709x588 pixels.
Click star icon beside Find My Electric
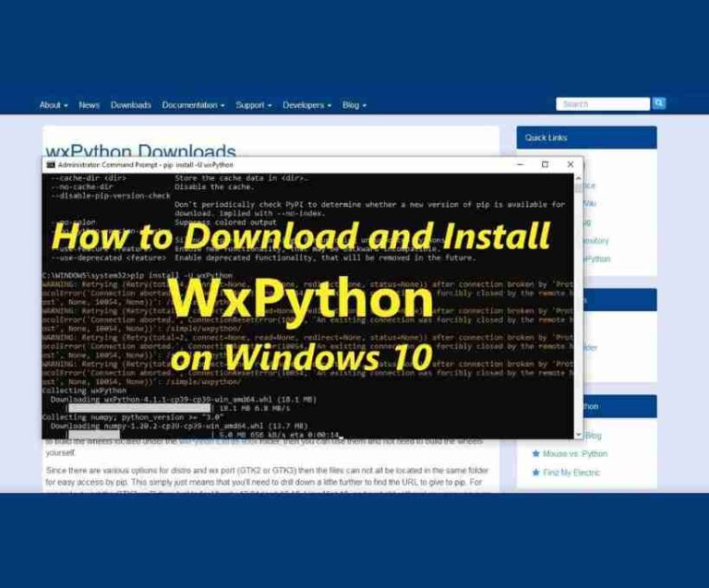535,473
